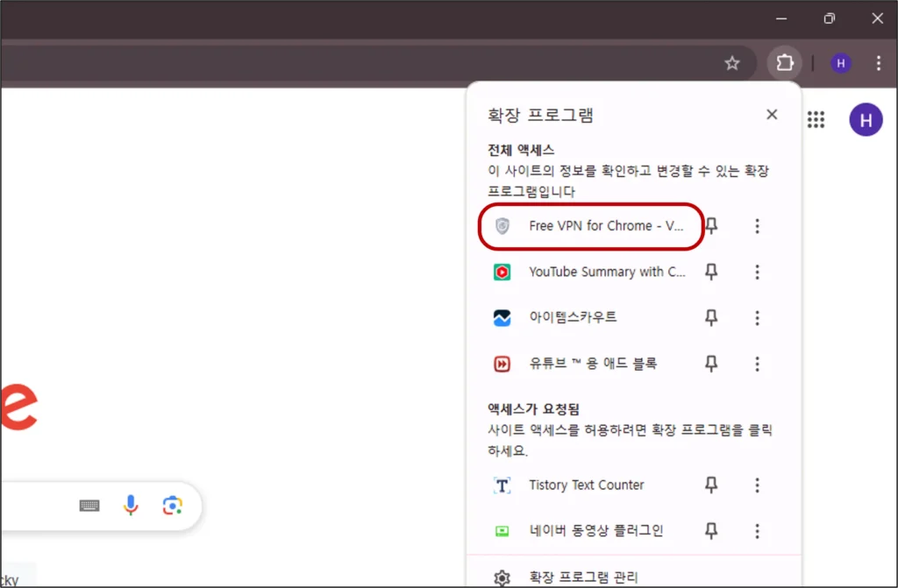Open the Google apps grid menu

(x=816, y=120)
